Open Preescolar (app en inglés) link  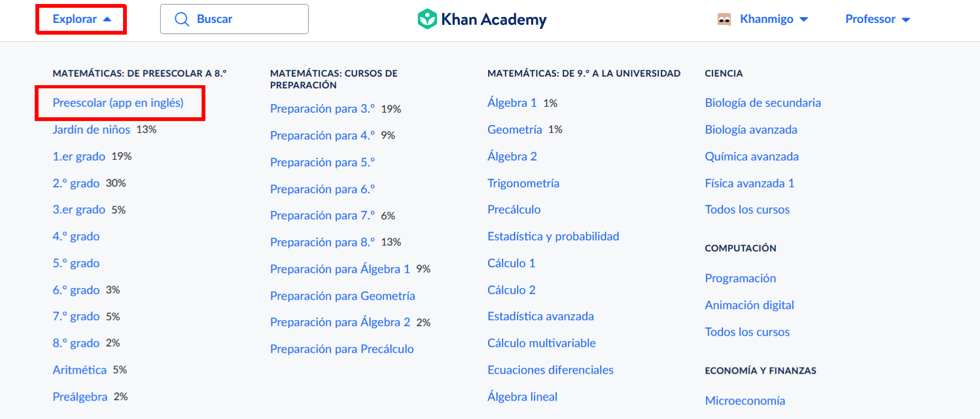click(118, 103)
